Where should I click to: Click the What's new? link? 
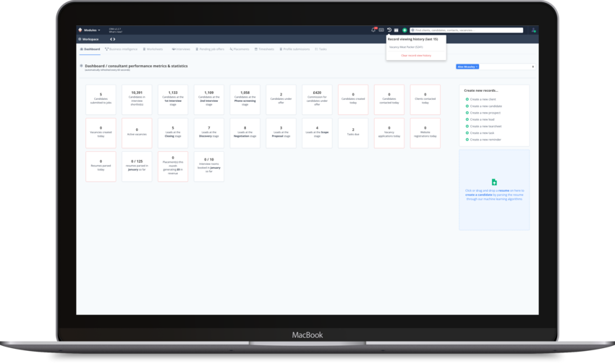(x=114, y=32)
